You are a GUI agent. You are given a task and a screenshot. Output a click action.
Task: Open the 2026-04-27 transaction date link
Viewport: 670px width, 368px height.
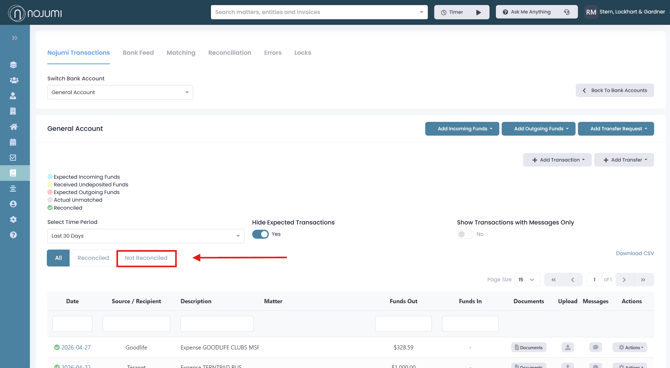(x=76, y=347)
